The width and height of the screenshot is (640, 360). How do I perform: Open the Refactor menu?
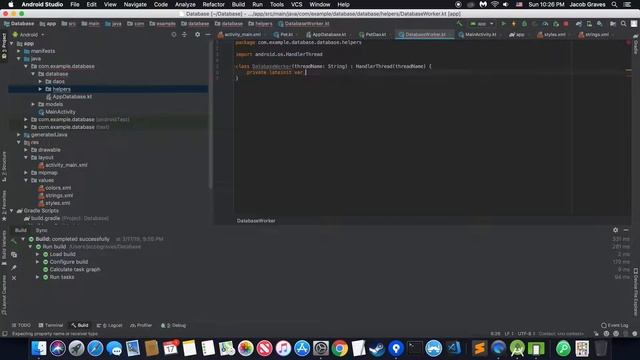213,4
